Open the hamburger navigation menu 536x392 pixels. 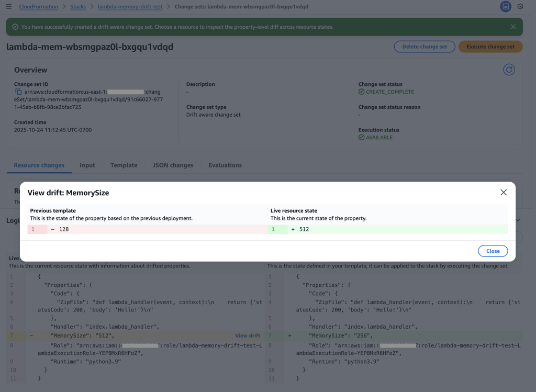point(8,7)
